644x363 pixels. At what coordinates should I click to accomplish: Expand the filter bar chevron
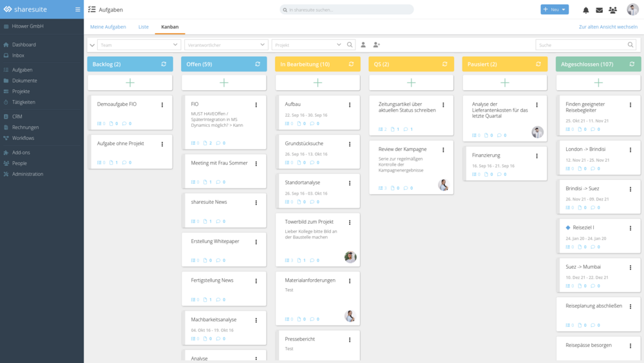coord(92,45)
